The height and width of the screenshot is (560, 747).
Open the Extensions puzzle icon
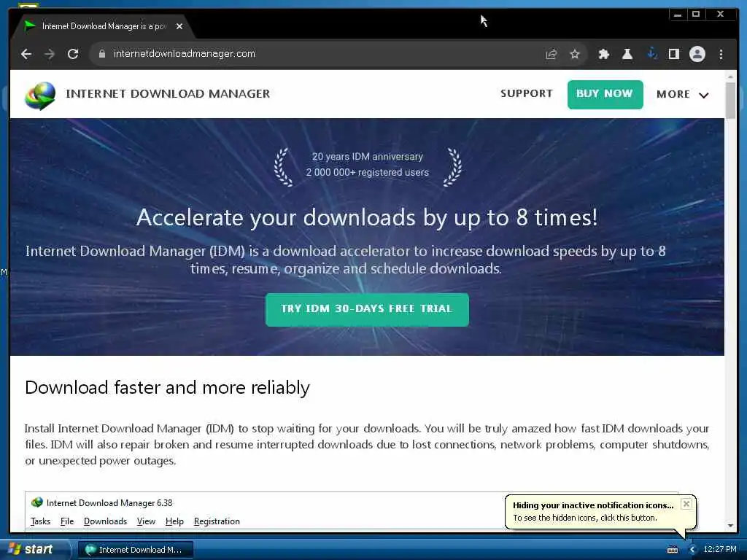point(603,54)
